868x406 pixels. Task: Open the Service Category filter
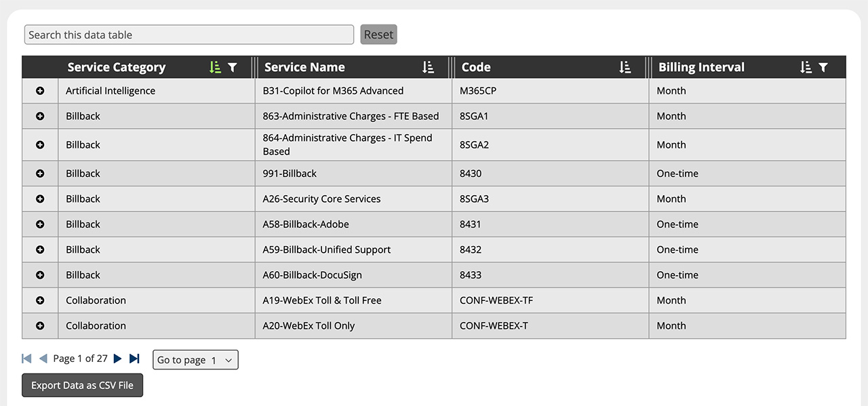point(233,67)
